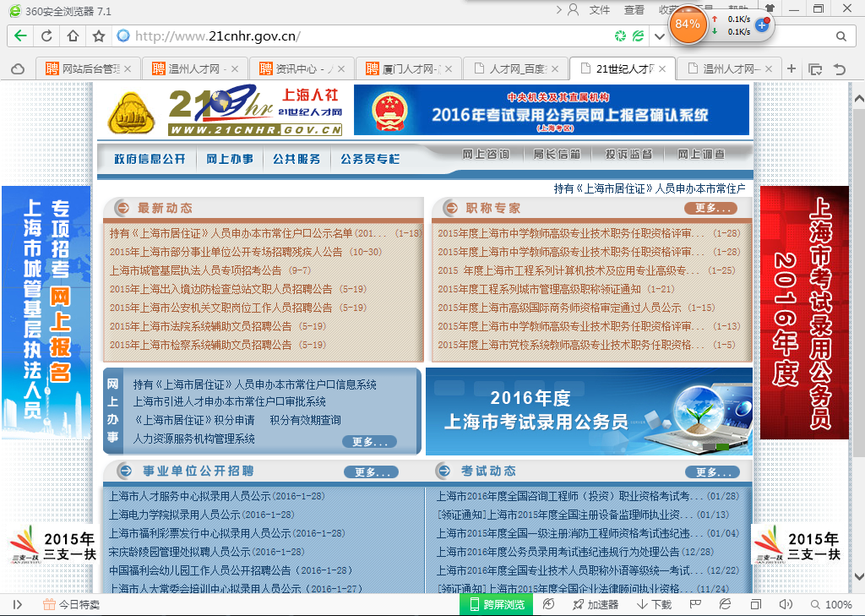This screenshot has height=616, width=865.
Task: Click the 跨屏浏览 green button
Action: (x=496, y=605)
